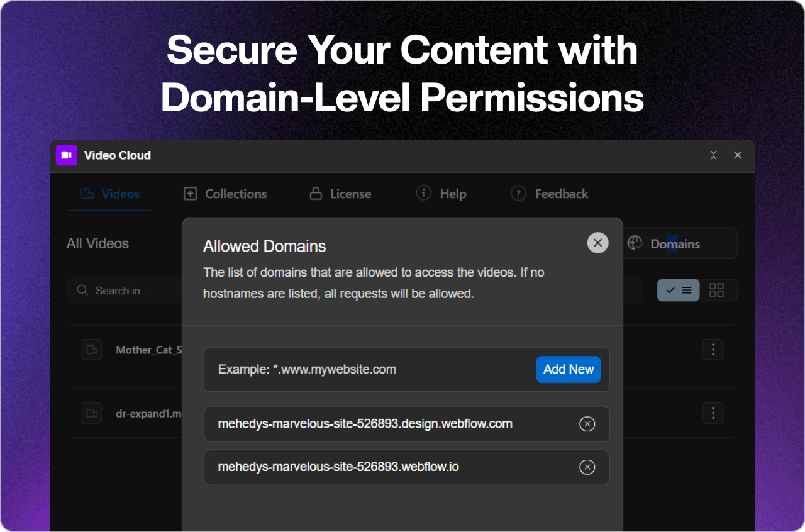Click the Collections plus icon
The width and height of the screenshot is (805, 532).
point(189,194)
